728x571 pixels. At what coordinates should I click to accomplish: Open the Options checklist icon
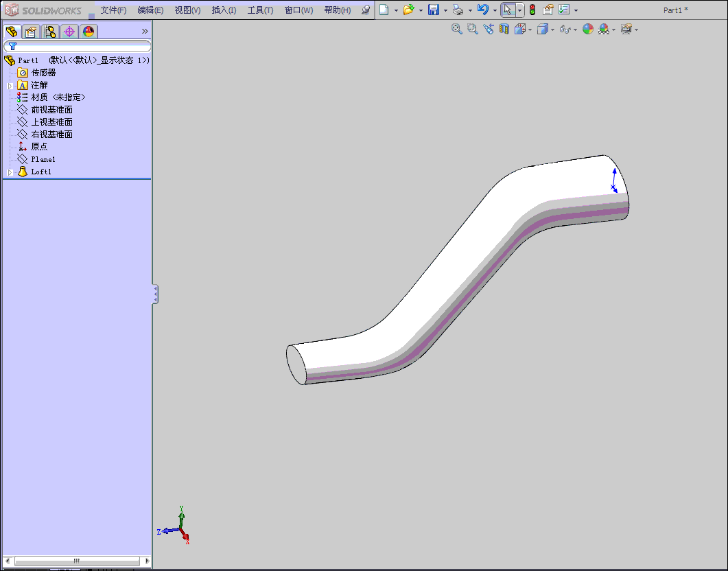click(563, 10)
